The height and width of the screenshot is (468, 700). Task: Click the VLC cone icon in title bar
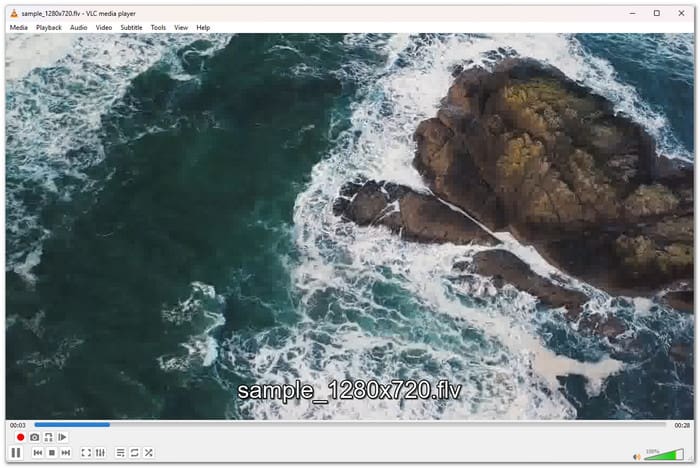pos(14,13)
